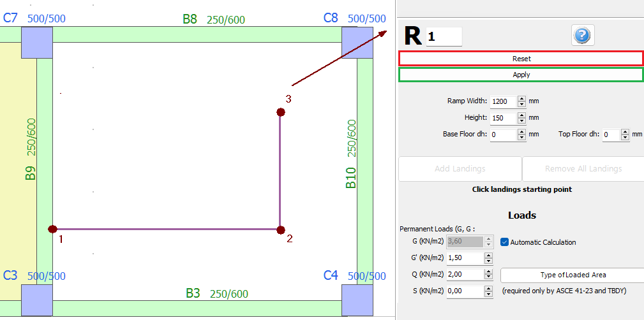644x320 pixels.
Task: Select beam B10 on the right side
Action: click(x=364, y=159)
